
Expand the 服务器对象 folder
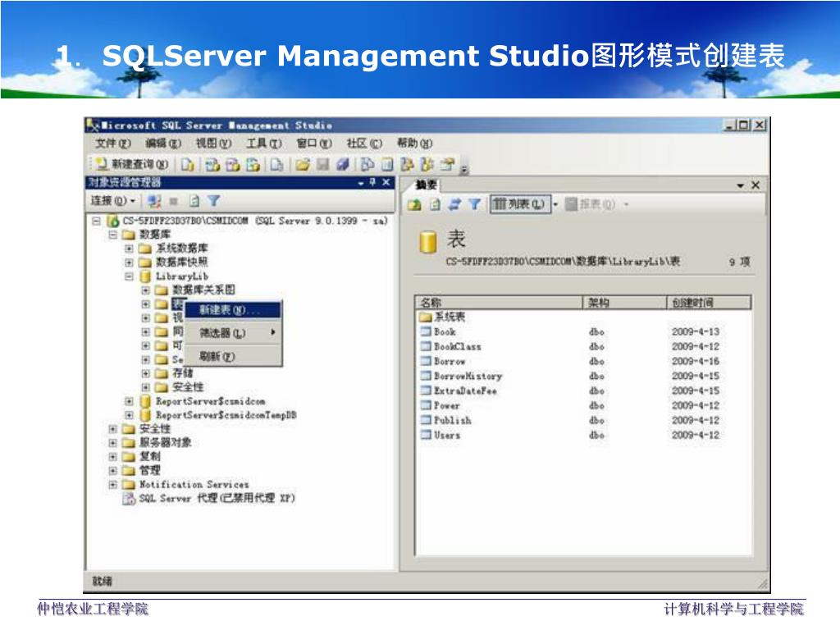(x=113, y=443)
